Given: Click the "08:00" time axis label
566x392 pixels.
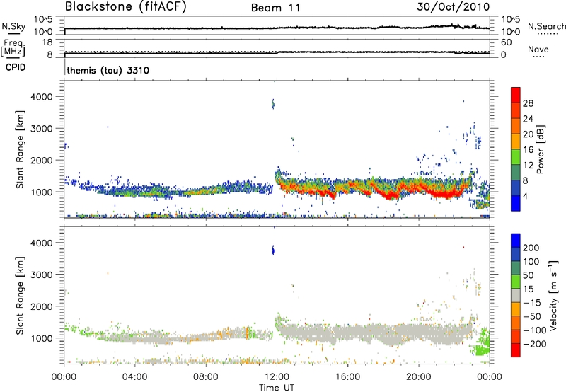Looking at the screenshot, I should click(x=206, y=377).
